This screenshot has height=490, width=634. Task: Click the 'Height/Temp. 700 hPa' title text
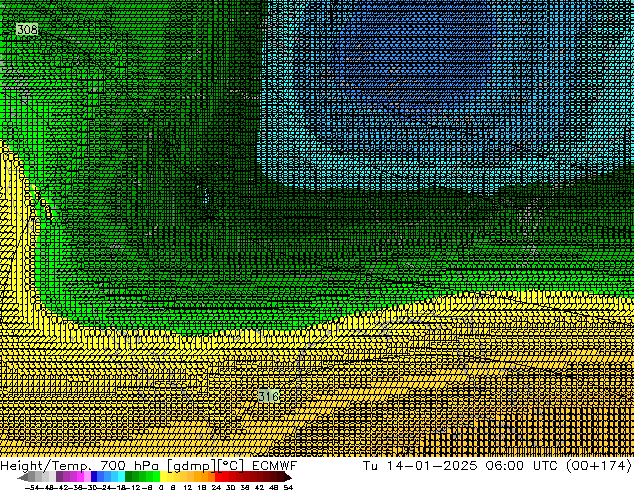click(x=80, y=466)
